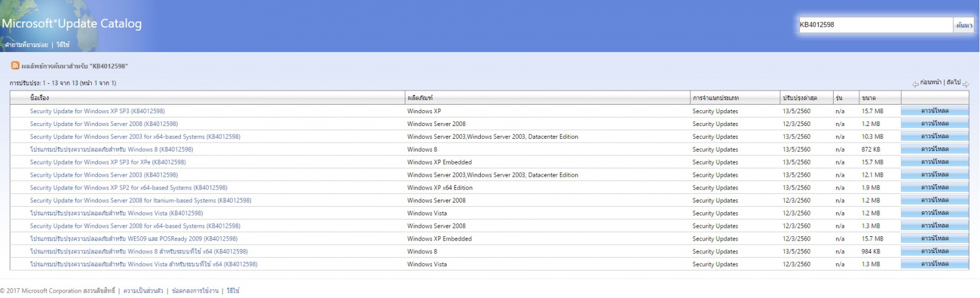Click '13/5/2560' date in Windows XP SP3 row

(796, 111)
